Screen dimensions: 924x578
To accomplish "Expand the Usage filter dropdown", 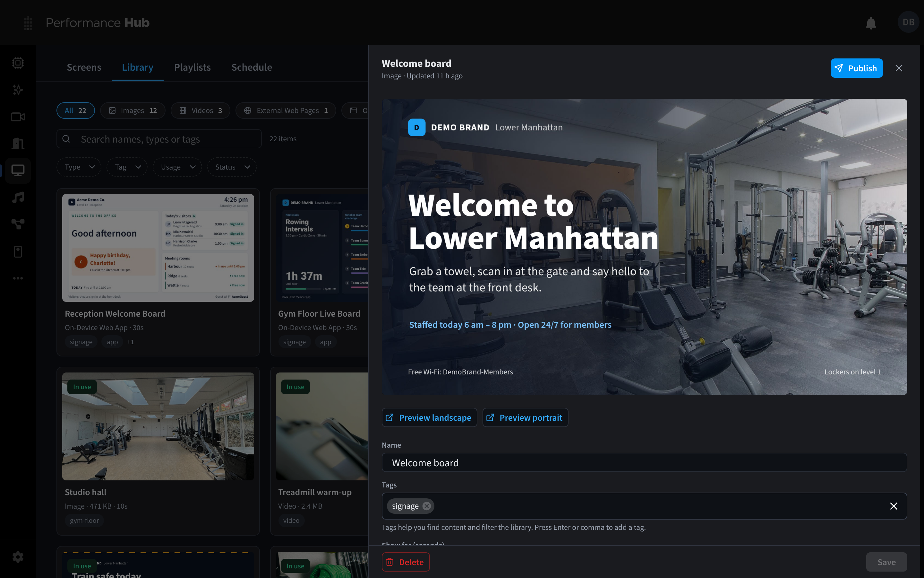I will [177, 167].
